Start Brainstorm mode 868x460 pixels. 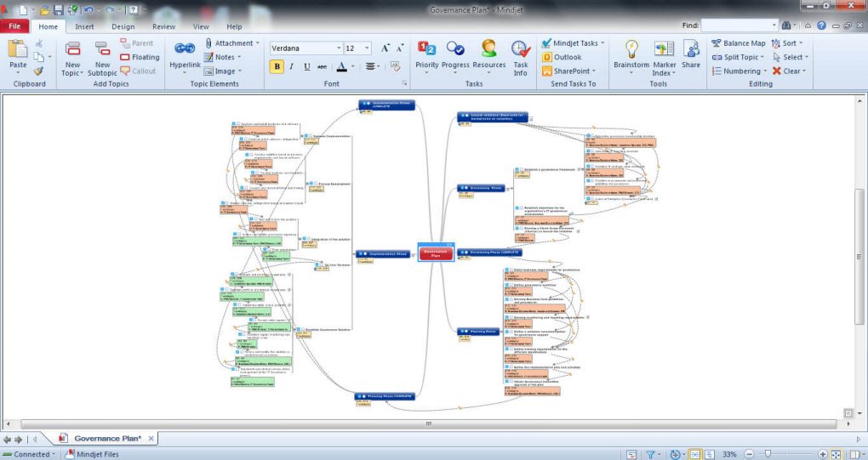coord(631,55)
